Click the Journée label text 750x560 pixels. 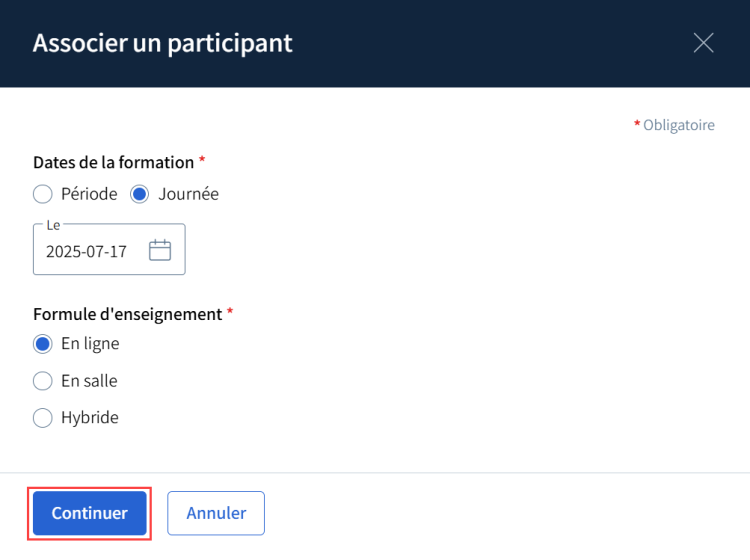[188, 194]
